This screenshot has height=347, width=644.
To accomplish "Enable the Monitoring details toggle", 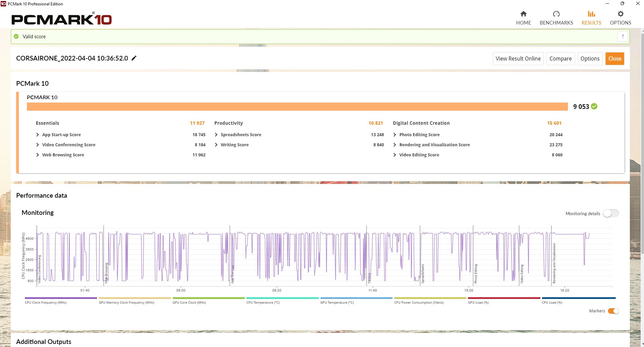I will pos(611,214).
